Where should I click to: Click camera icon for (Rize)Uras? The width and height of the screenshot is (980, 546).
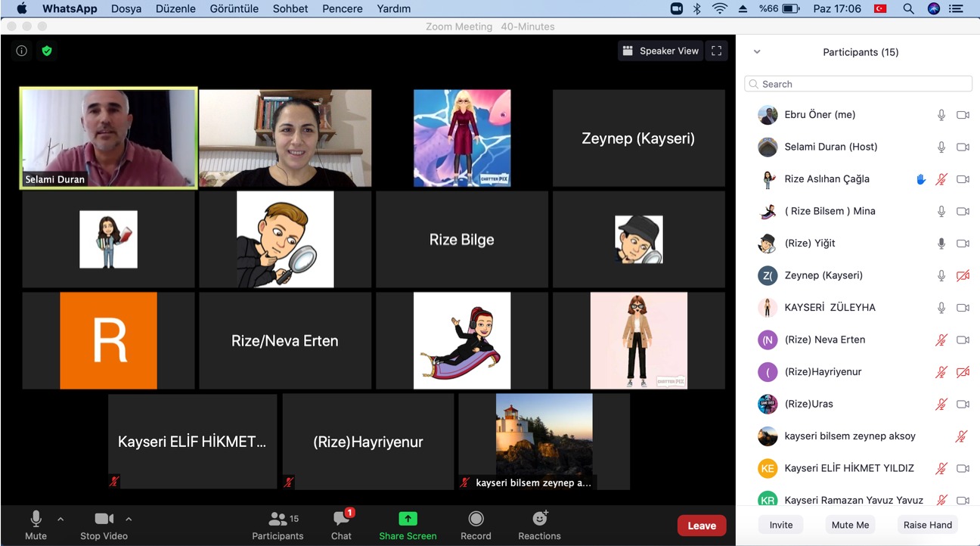click(963, 404)
